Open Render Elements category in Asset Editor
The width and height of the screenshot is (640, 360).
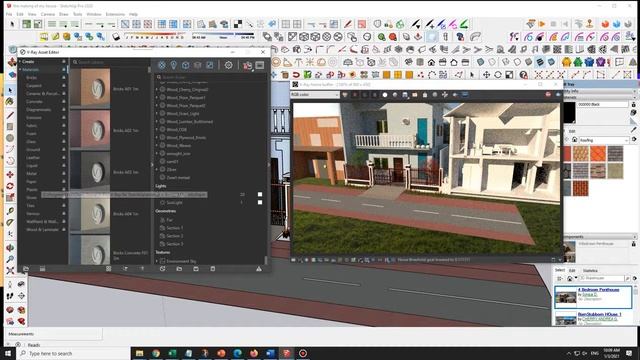click(198, 65)
